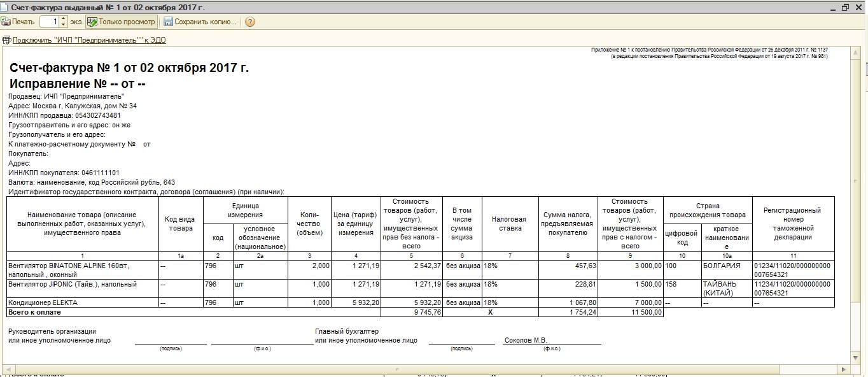Image resolution: width=868 pixels, height=377 pixels.
Task: Click the ИНН/КПП покупателя 0461111101 line
Action: (x=64, y=173)
